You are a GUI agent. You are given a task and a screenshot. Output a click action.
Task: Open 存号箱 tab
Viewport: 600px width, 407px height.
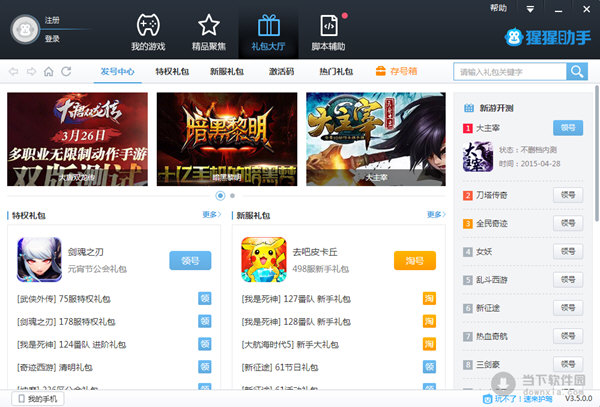tap(396, 72)
